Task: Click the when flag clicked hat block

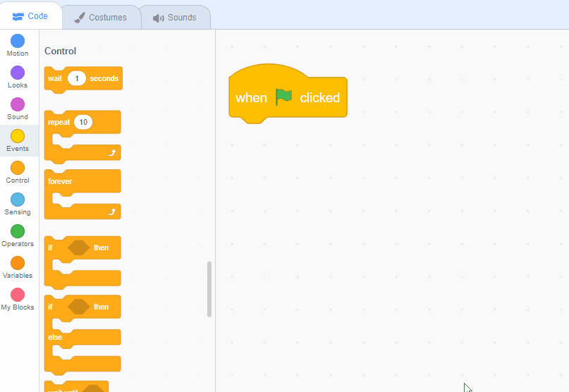Action: (288, 94)
